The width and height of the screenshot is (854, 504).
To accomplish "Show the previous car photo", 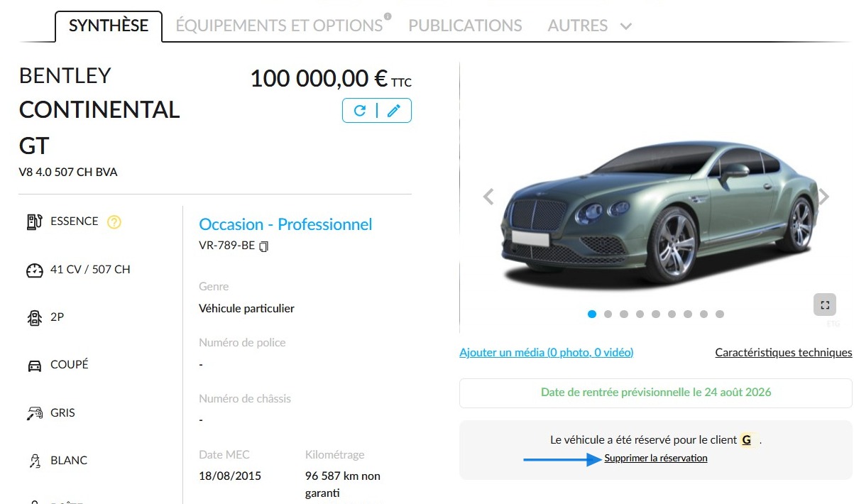I will [x=488, y=197].
